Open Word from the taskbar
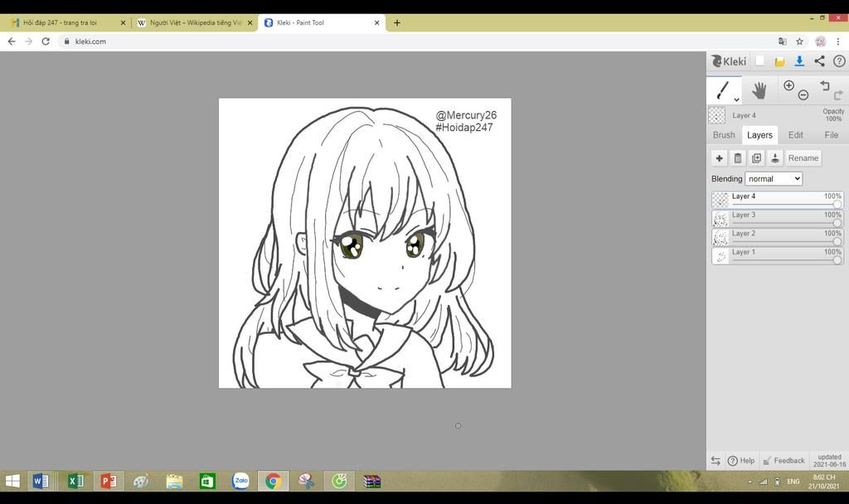The image size is (849, 504). click(x=41, y=481)
